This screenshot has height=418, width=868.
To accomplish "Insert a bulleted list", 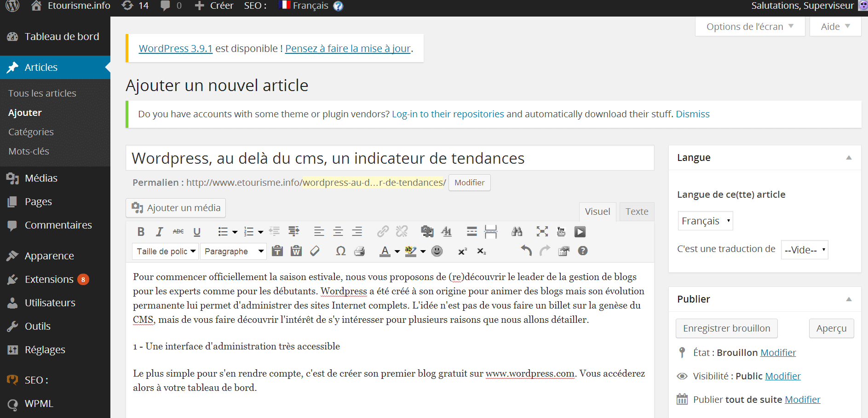I will point(223,232).
